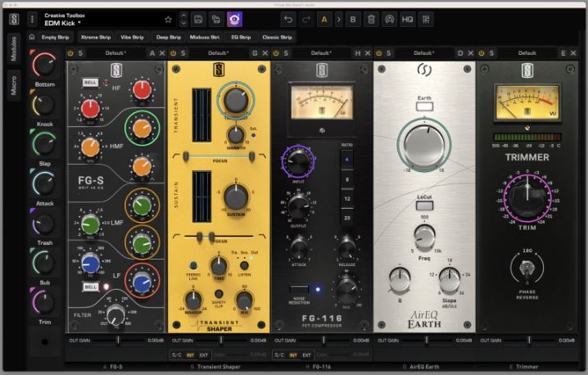The height and width of the screenshot is (375, 588).
Task: Click the home icon in strip bar
Action: coord(32,37)
